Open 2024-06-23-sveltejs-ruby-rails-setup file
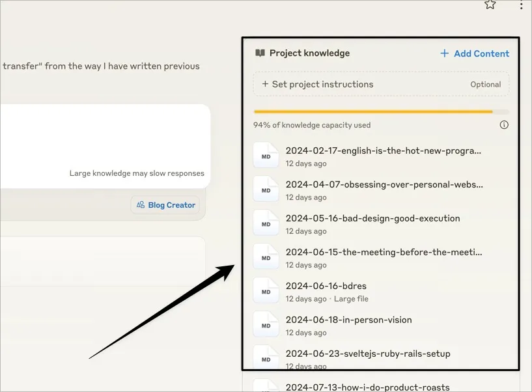 click(x=367, y=354)
